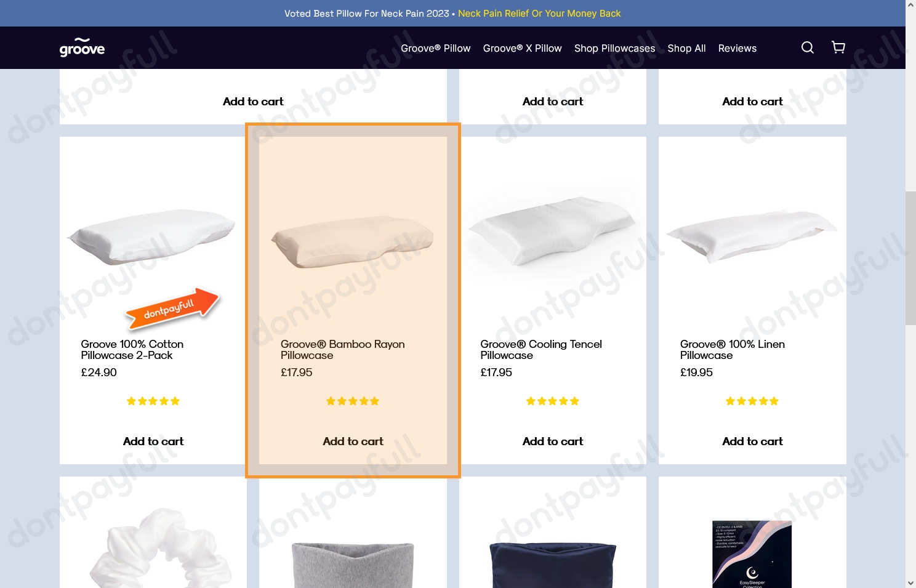
Task: Click the Cooling Tencel pillow image
Action: coord(553,231)
